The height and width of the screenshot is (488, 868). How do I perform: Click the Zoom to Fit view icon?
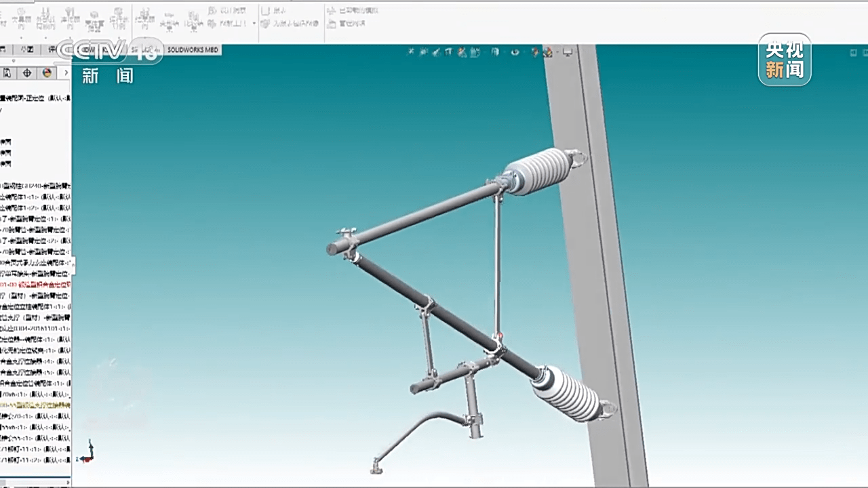(410, 52)
